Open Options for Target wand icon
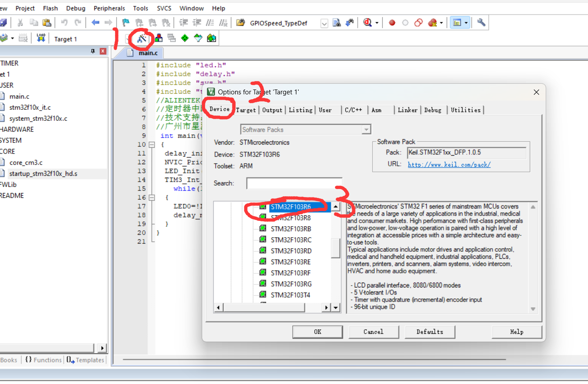This screenshot has width=588, height=384. [x=142, y=38]
